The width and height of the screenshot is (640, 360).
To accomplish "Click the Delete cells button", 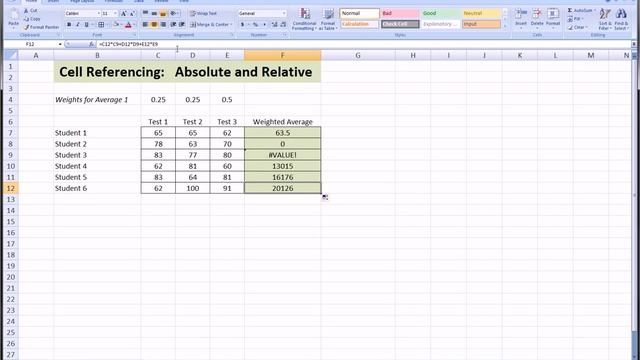I will pyautogui.click(x=537, y=18).
